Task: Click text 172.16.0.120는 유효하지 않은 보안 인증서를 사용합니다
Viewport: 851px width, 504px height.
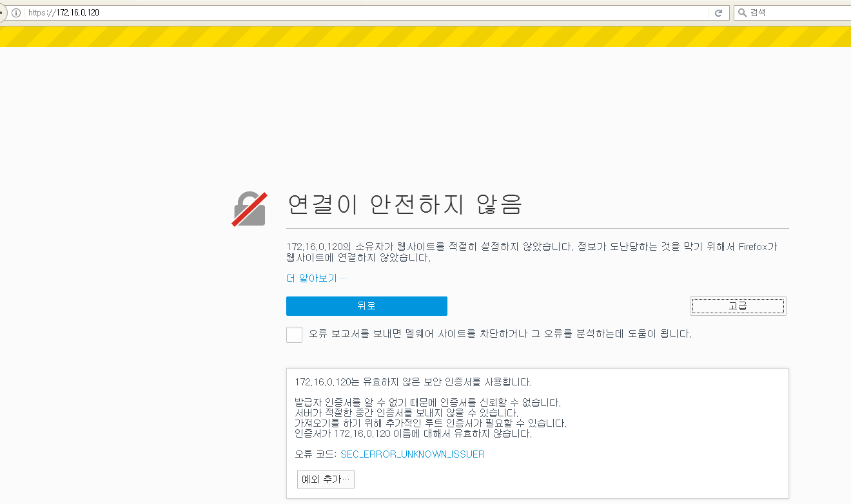Action: pos(413,382)
